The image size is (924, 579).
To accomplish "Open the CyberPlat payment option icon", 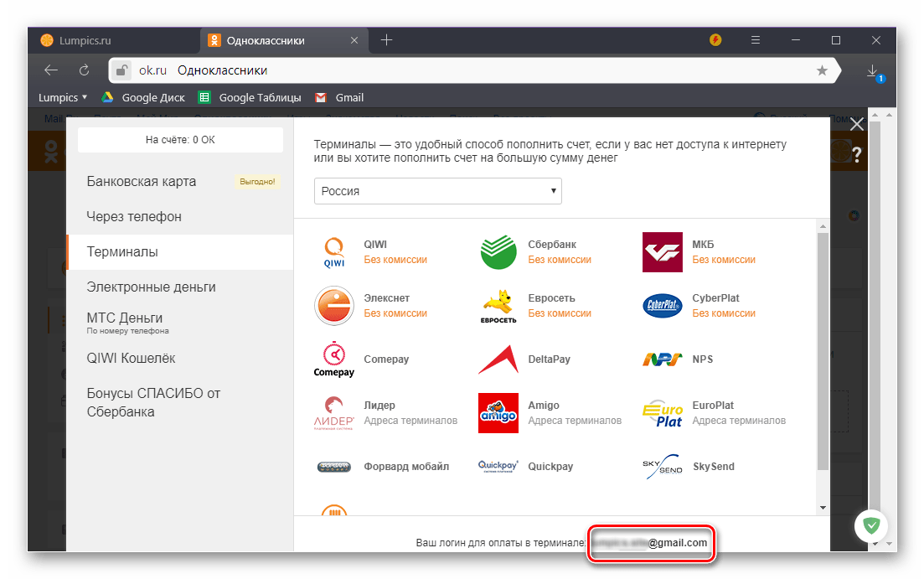I will pos(663,306).
